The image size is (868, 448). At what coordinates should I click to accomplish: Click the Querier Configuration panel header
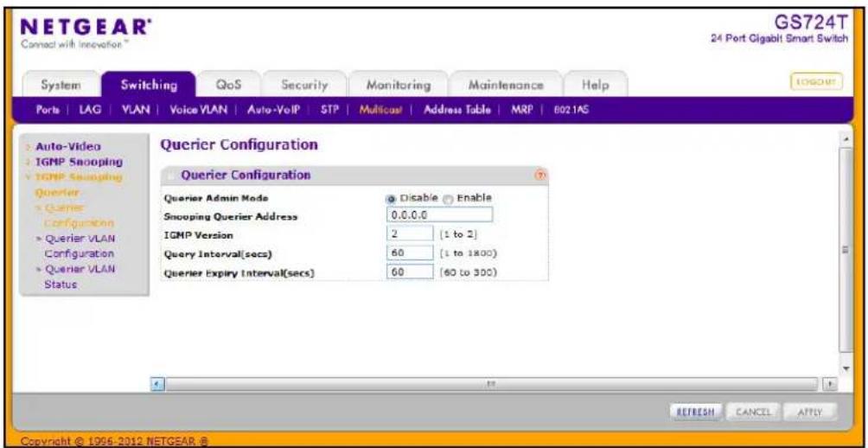(354, 175)
